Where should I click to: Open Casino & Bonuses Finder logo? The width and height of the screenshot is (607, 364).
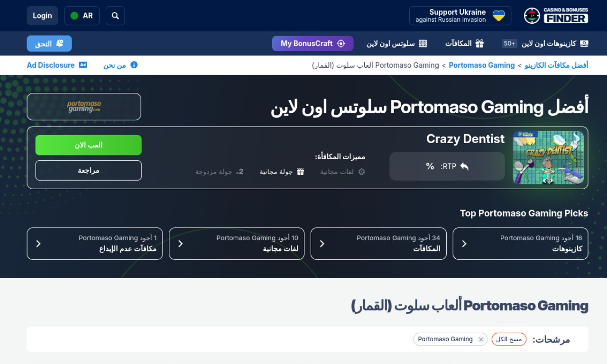click(556, 16)
